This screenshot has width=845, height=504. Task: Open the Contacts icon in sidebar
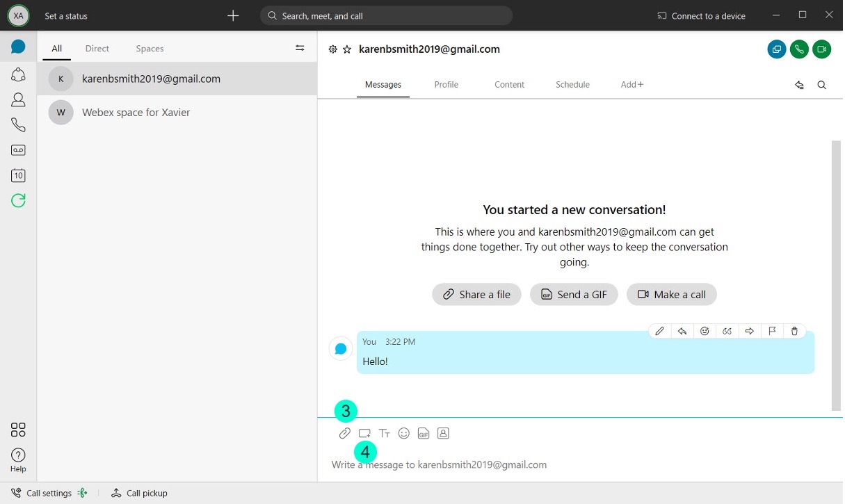(x=18, y=99)
